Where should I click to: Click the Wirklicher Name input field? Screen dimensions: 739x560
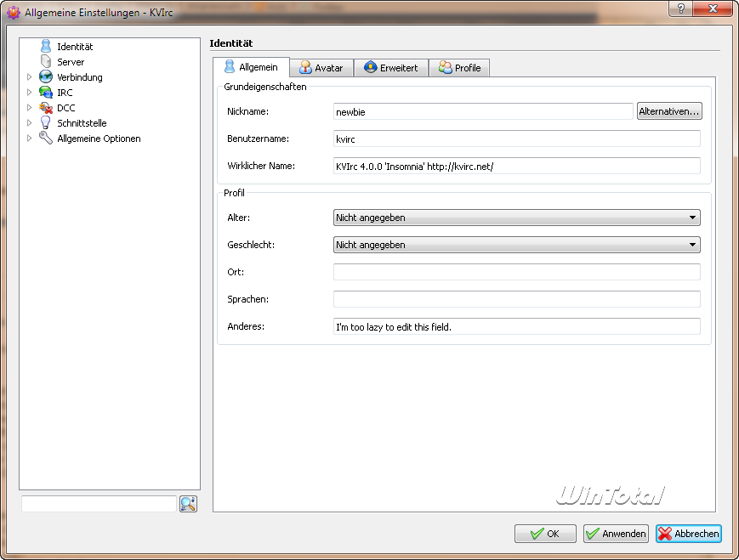pos(516,167)
